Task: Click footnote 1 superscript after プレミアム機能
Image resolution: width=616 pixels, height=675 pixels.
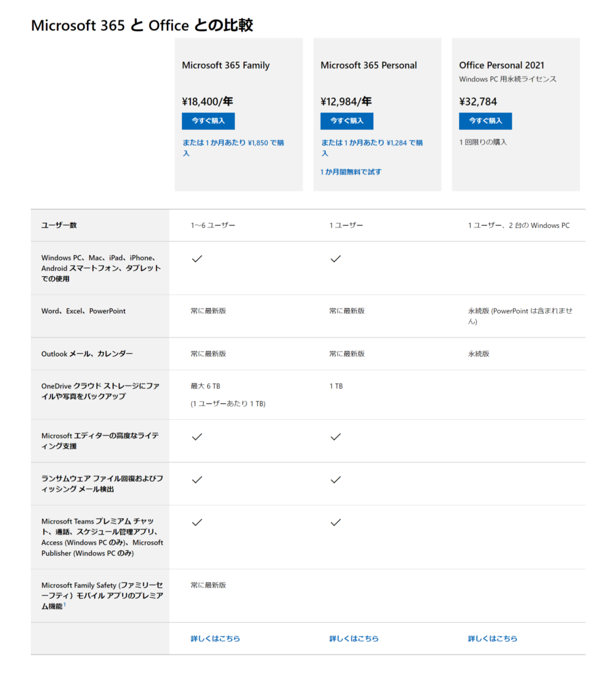Action: [65, 604]
